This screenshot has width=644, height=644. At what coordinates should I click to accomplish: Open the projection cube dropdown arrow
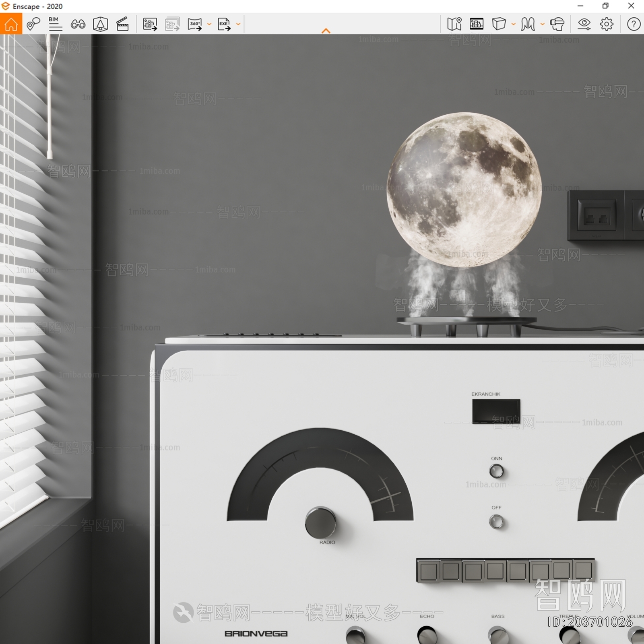[514, 24]
